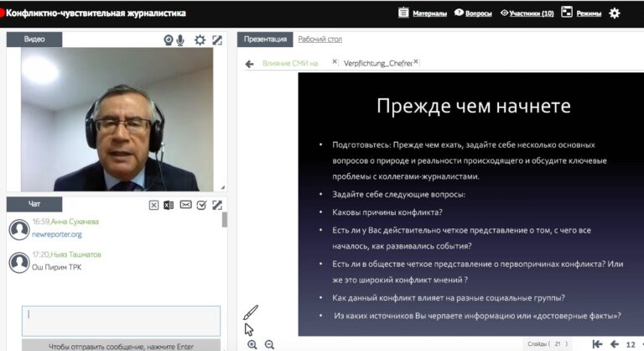Click the slide number 12 field

(631, 344)
